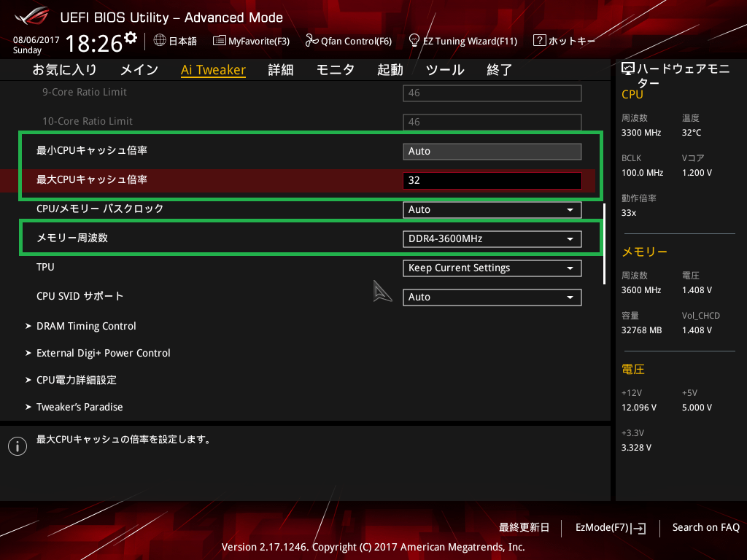747x560 pixels.
Task: Click the EZ Tuning Wizard bulb icon
Action: pos(414,41)
